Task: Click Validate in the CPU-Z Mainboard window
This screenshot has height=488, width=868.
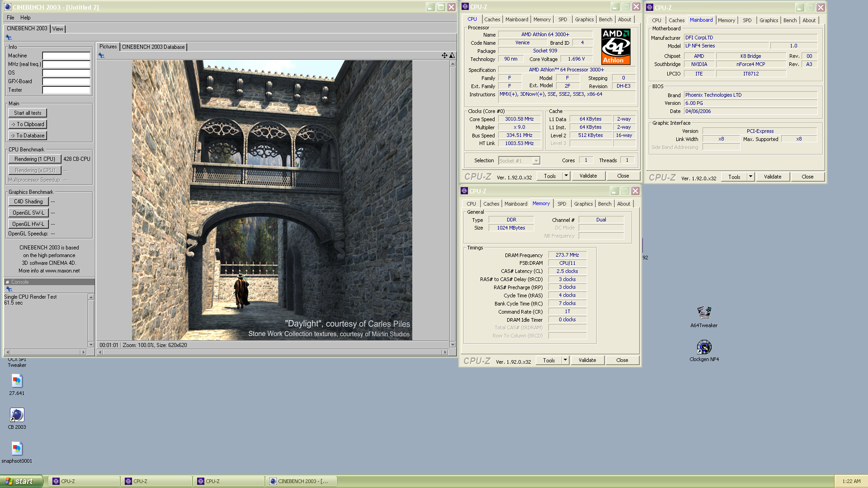Action: pos(772,177)
